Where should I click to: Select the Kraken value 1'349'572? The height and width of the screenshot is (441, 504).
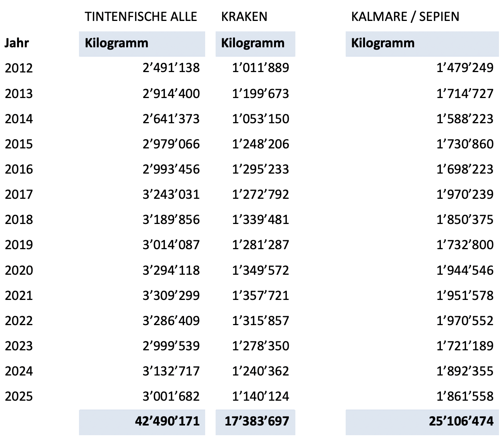261,270
